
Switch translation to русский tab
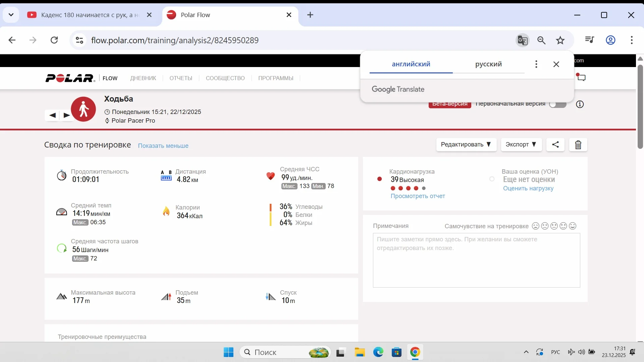488,64
